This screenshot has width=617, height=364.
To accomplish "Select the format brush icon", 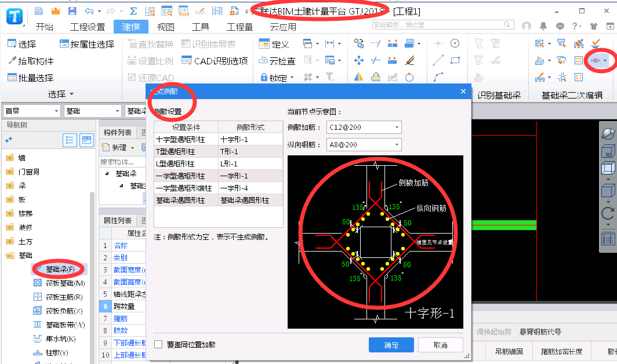I will pyautogui.click(x=409, y=60).
